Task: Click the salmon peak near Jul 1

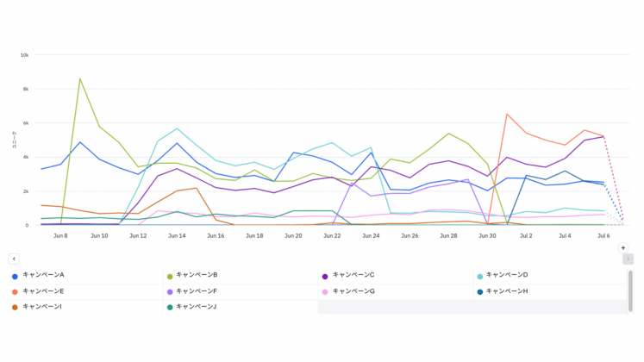Action: click(x=508, y=115)
